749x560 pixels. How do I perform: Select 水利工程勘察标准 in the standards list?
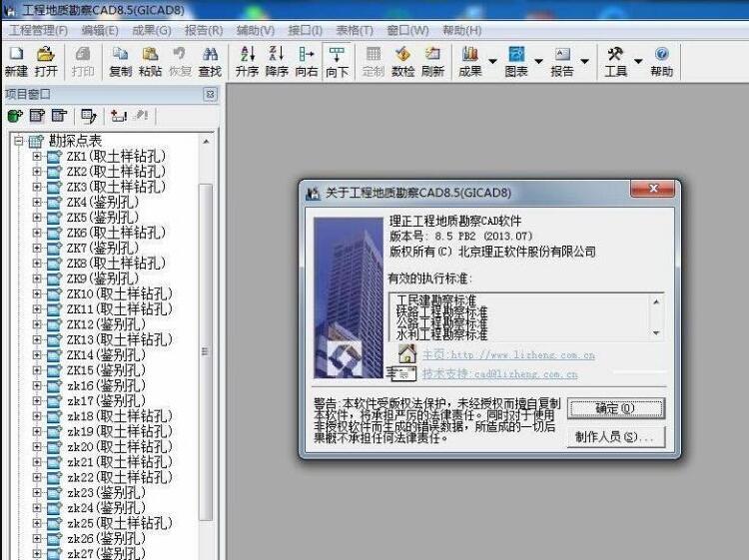[x=441, y=333]
